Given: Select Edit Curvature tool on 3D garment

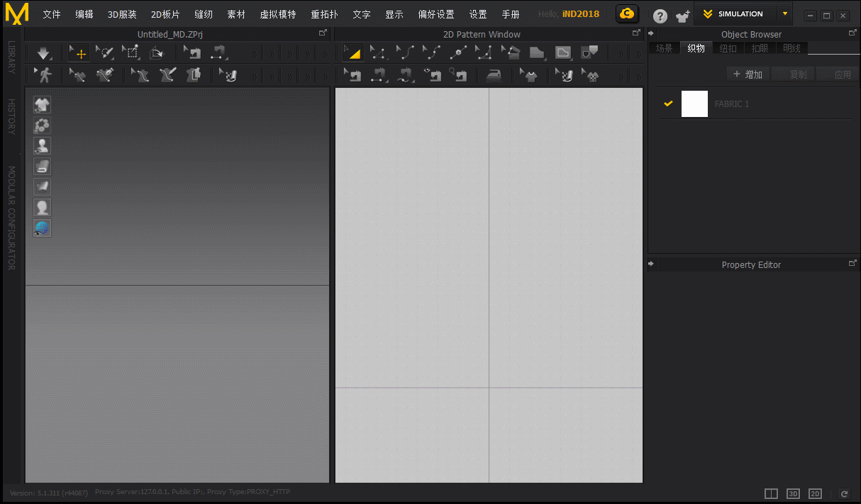Looking at the screenshot, I should (x=79, y=75).
